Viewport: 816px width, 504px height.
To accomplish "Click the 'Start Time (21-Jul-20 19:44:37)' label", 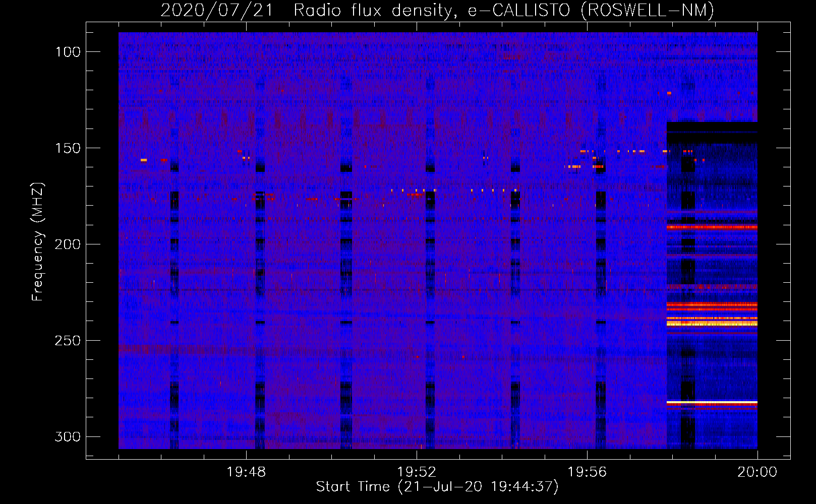I will (437, 487).
